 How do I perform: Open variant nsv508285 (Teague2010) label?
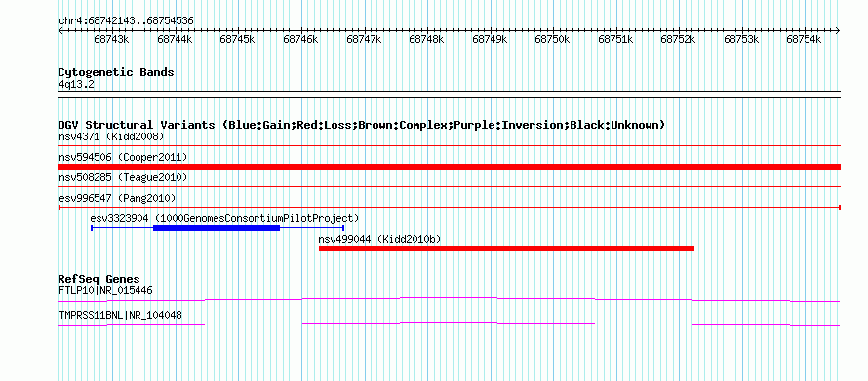click(x=123, y=177)
